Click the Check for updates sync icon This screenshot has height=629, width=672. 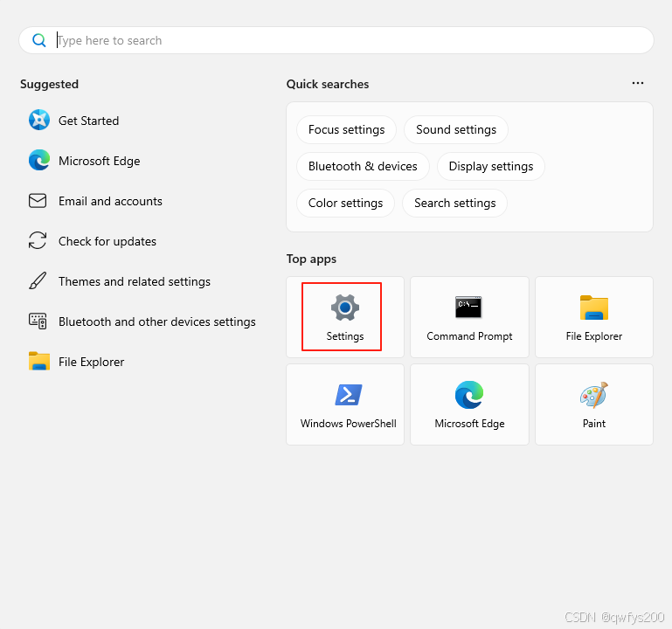point(38,240)
